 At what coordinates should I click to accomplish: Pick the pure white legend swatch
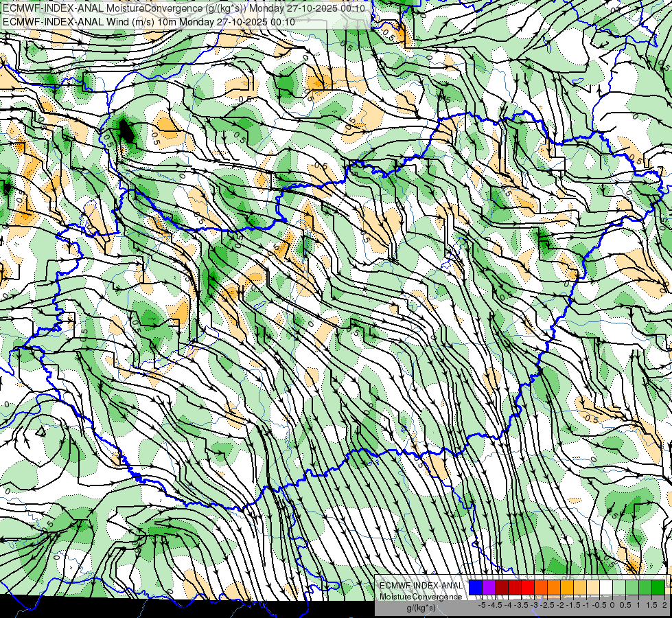point(606,588)
